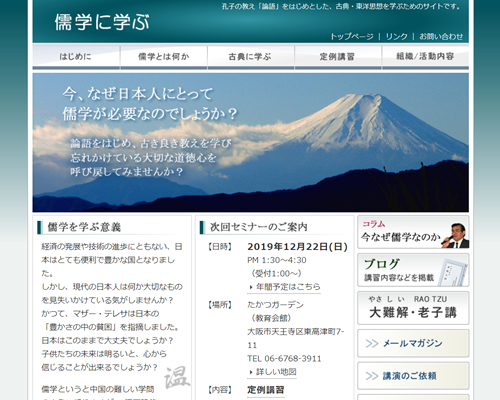The width and height of the screenshot is (500, 400).
Task: Open the 定例講習 link under 内容
Action: pos(266,390)
